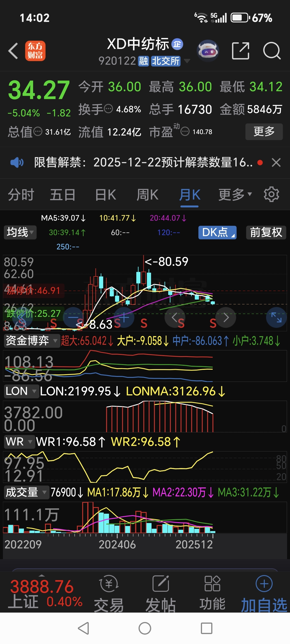Screen dimensions: 290x644
Task: Tap Android home circle button
Action: coord(145,628)
